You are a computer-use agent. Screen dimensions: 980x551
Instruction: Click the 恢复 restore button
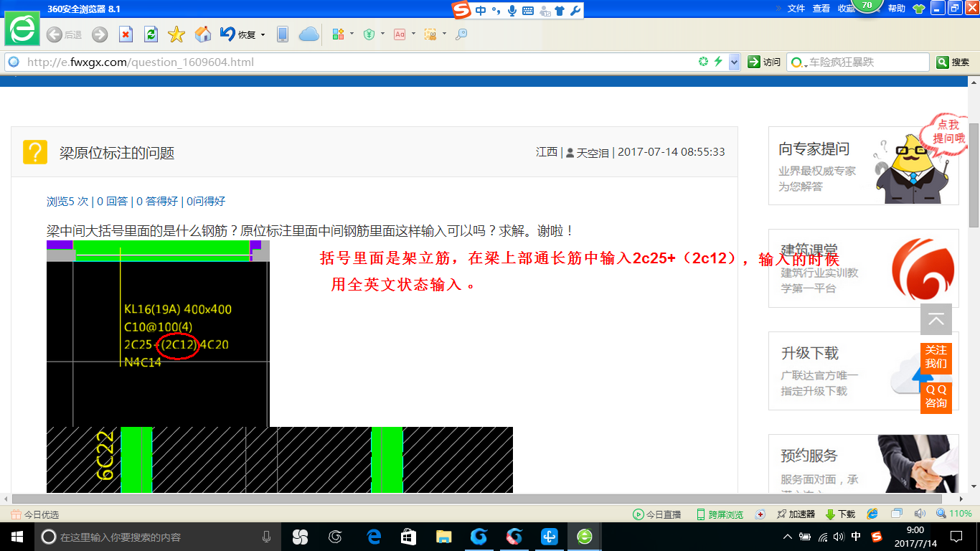tap(239, 34)
